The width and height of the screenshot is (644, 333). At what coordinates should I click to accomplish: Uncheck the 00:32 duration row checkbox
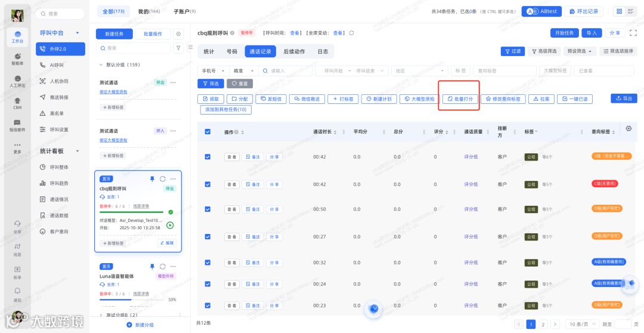point(208,263)
